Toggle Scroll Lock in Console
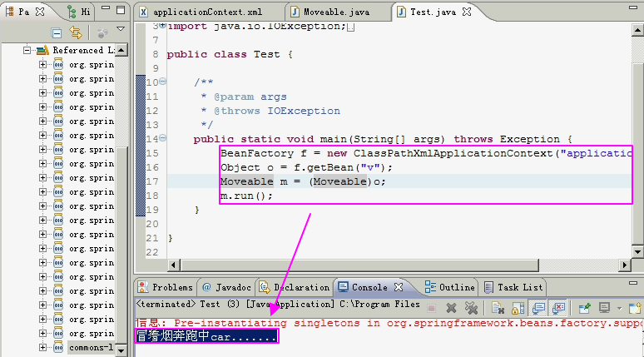The image size is (644, 357). pyautogui.click(x=518, y=308)
